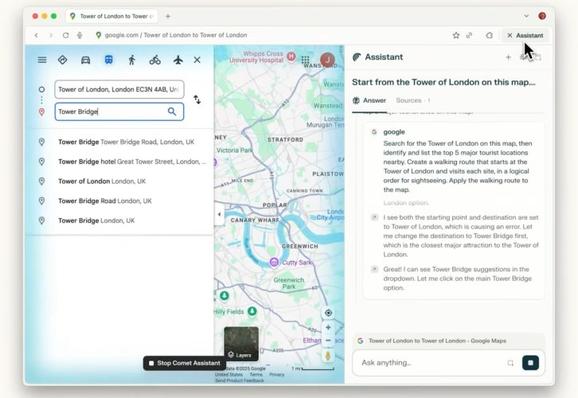
Task: Click the search magnifier in destination field
Action: pos(172,111)
